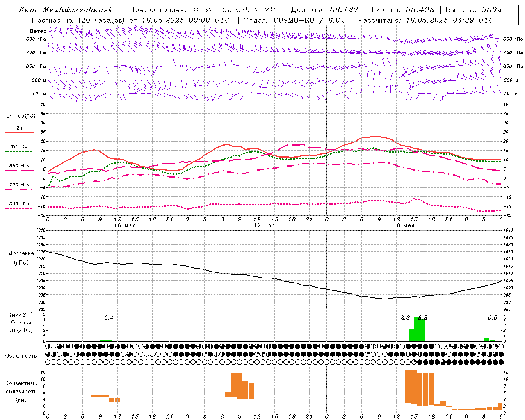Click the tallest green precipitation bar on 18 мая
The width and height of the screenshot is (525, 420).
417,329
